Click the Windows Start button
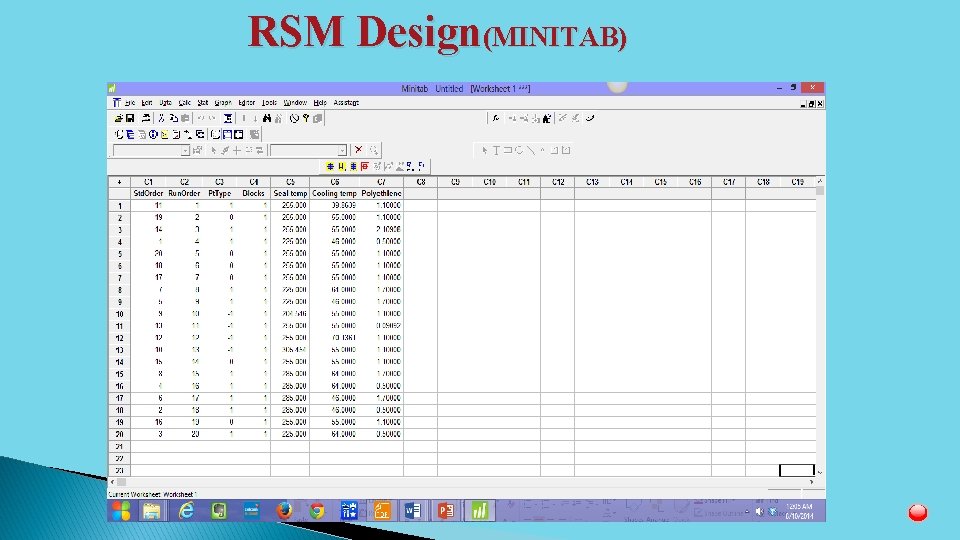The image size is (960, 540). tap(121, 510)
